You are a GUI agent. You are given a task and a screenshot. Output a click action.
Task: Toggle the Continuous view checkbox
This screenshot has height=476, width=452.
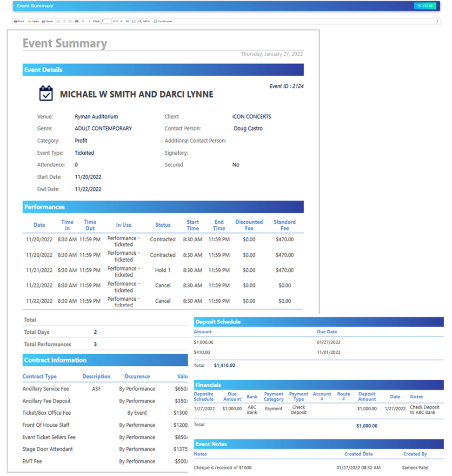(155, 21)
